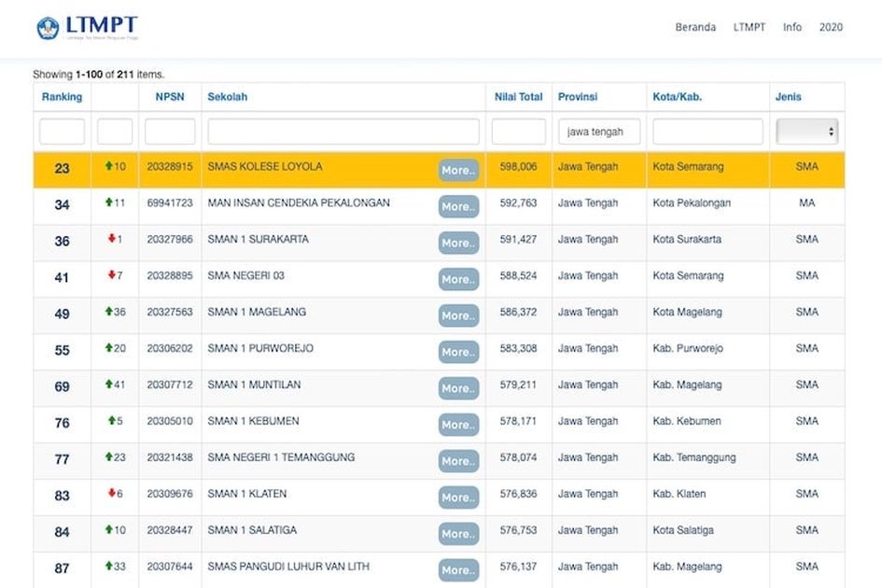Click ranking number 69
The image size is (882, 588).
click(62, 386)
